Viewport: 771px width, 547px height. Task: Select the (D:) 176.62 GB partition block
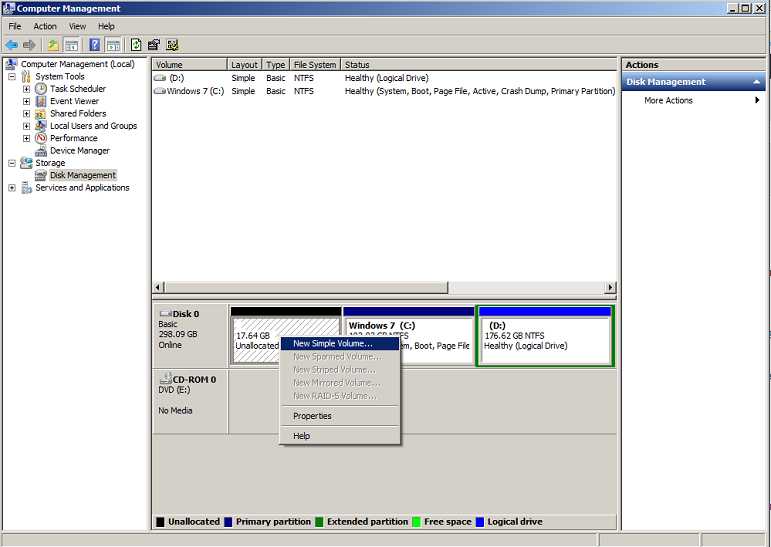click(x=545, y=336)
